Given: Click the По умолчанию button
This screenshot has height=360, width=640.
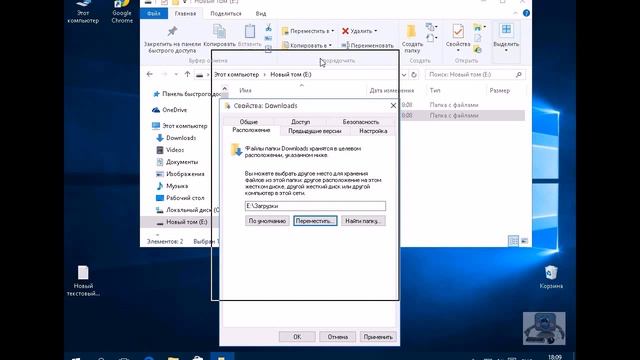Looking at the screenshot, I should click(267, 221).
